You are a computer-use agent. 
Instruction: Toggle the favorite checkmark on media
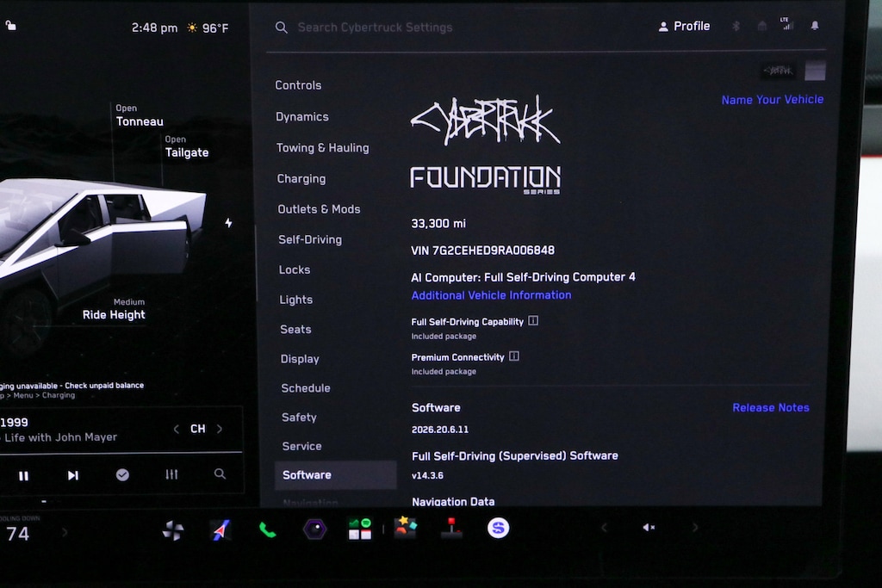point(122,475)
